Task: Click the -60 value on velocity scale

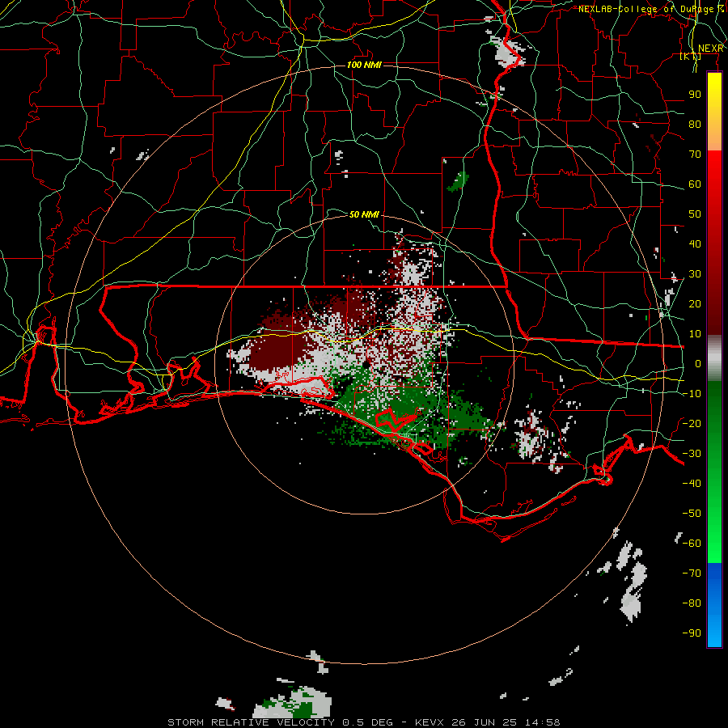Action: (692, 544)
